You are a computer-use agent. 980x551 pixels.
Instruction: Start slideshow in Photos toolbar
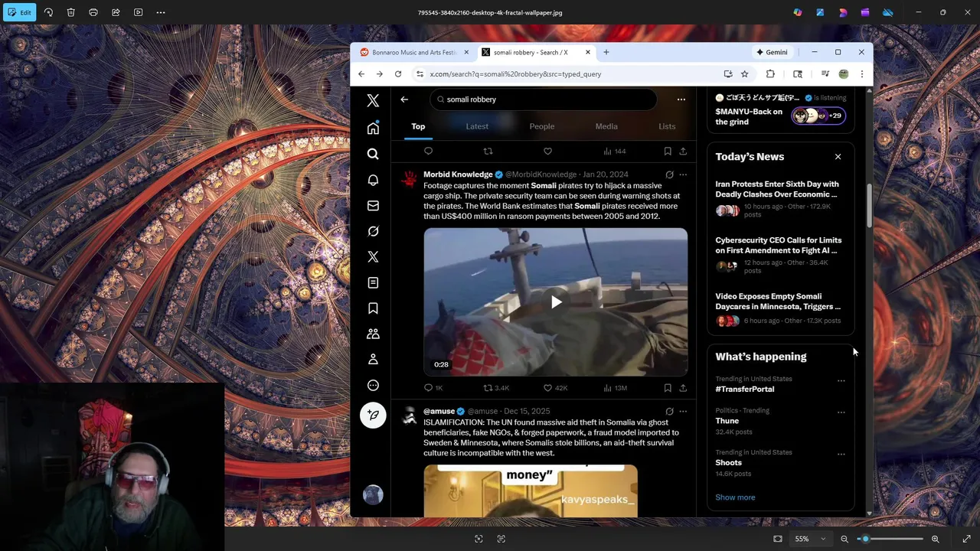tap(138, 12)
